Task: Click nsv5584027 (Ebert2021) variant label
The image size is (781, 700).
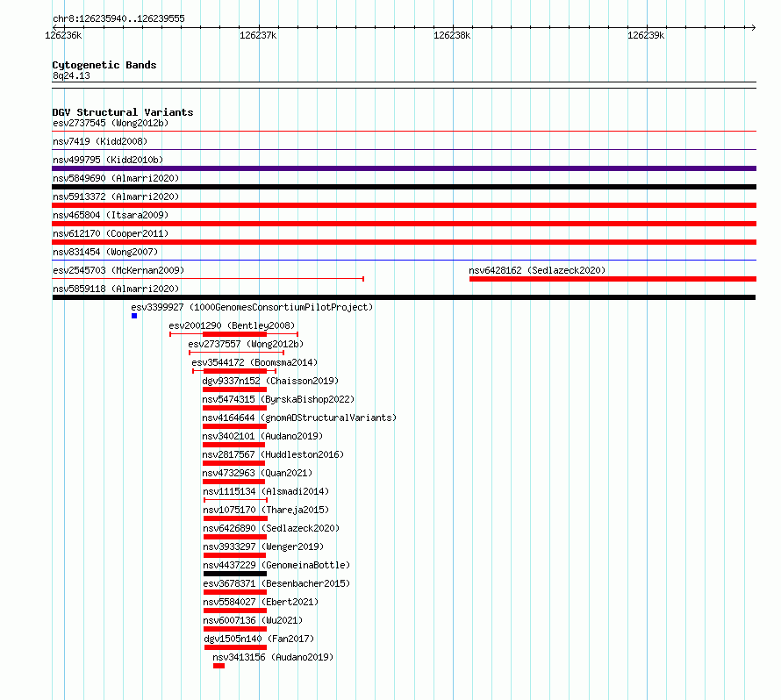Action: 261,602
